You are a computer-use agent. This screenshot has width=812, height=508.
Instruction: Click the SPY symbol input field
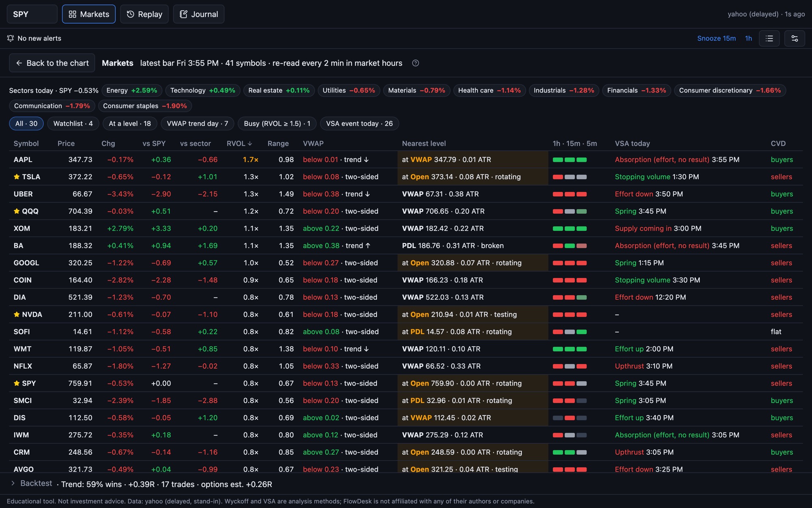tap(32, 14)
